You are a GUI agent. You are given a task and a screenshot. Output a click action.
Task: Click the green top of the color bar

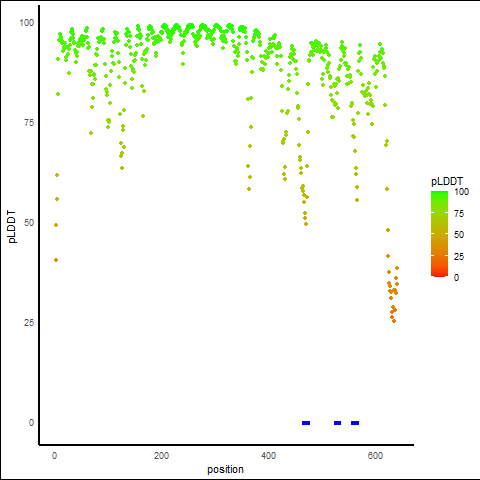tap(439, 193)
